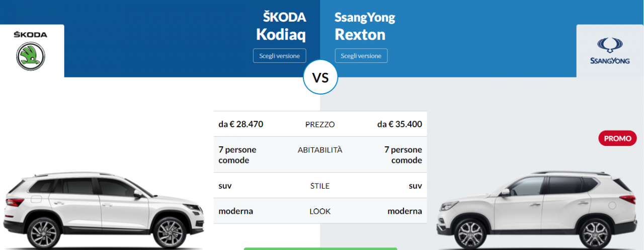Click the SsangYong Rexton title
Image resolution: width=644 pixels, height=250 pixels.
point(365,26)
